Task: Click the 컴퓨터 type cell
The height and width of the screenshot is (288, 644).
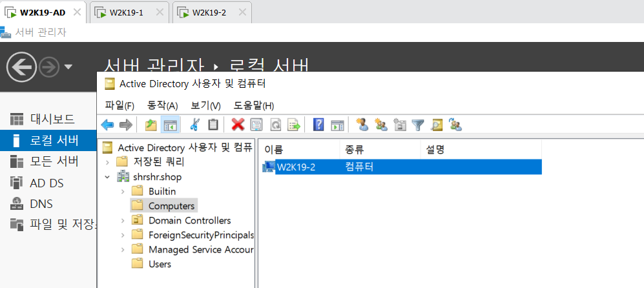Action: [x=359, y=167]
